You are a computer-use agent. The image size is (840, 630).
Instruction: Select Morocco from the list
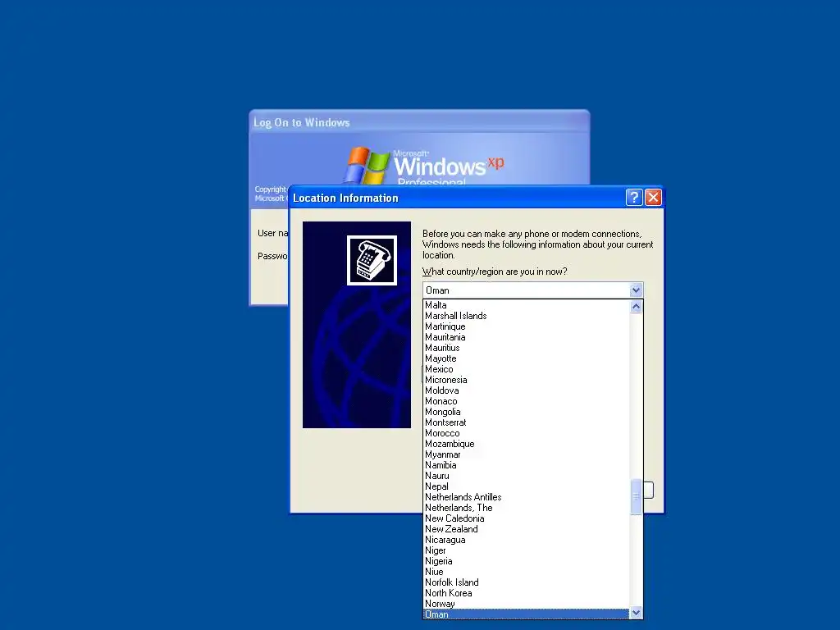point(526,433)
